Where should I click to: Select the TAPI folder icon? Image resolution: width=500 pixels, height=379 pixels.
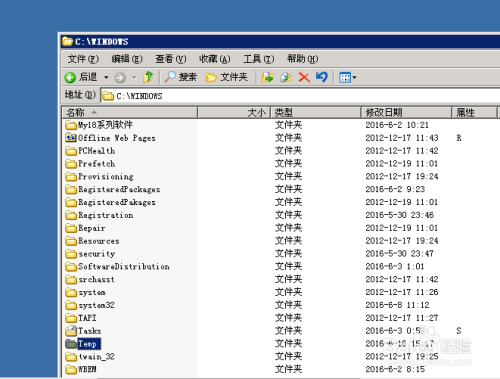click(71, 318)
